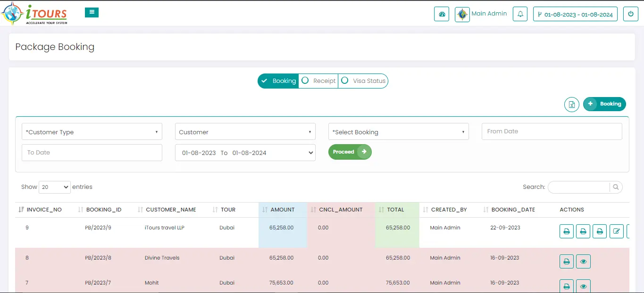Open the Customer Type dropdown
644x293 pixels.
92,132
